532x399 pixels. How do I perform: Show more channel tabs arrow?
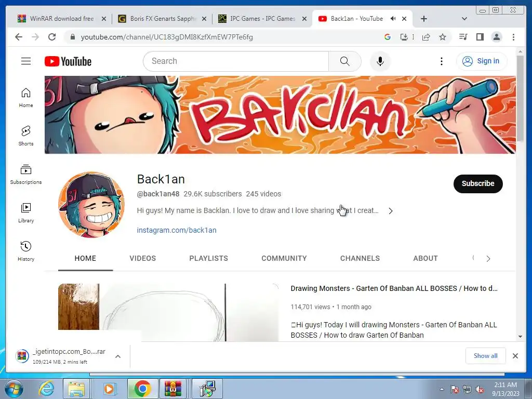click(488, 259)
